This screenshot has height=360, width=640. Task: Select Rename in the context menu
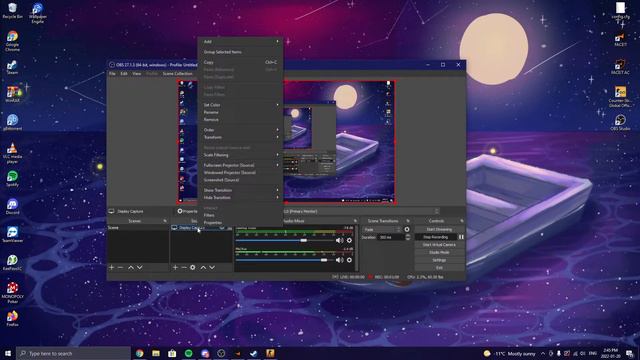coord(240,112)
